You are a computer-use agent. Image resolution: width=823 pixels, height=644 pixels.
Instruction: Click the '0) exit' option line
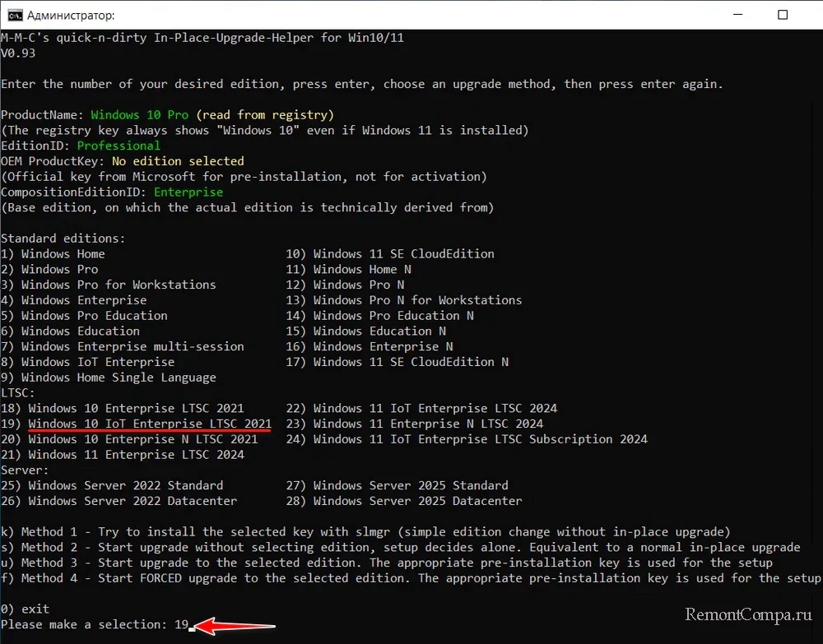point(26,609)
